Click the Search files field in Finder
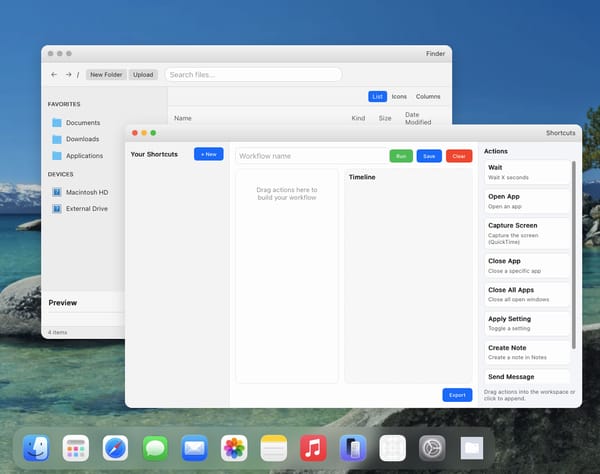The width and height of the screenshot is (600, 474). coord(253,75)
